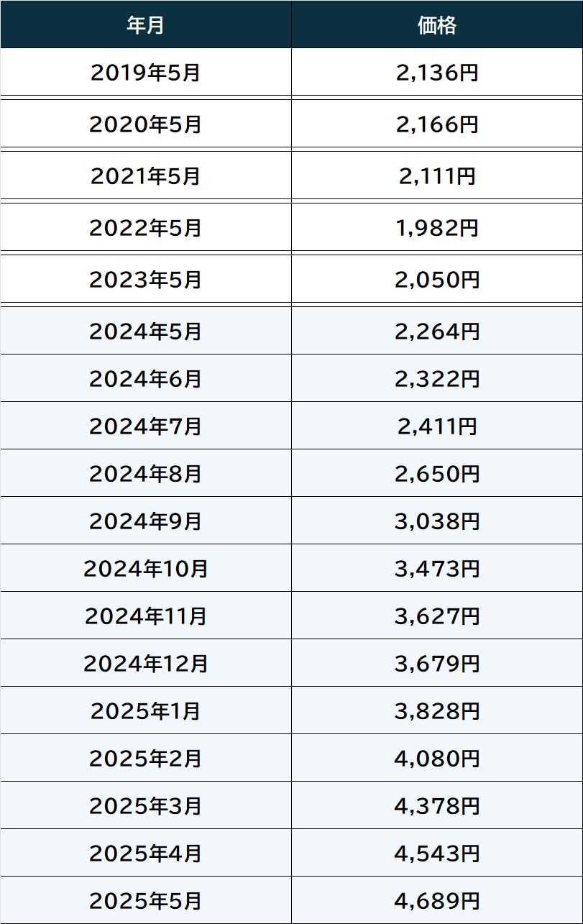Select the 2023年5月 date cell
Viewport: 583px width, 924px height.
point(146,280)
